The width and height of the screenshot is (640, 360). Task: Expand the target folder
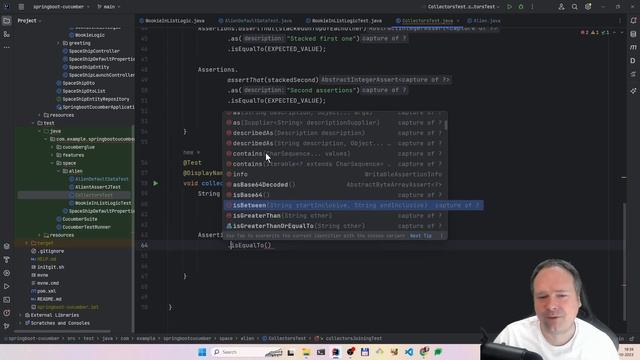click(x=27, y=243)
